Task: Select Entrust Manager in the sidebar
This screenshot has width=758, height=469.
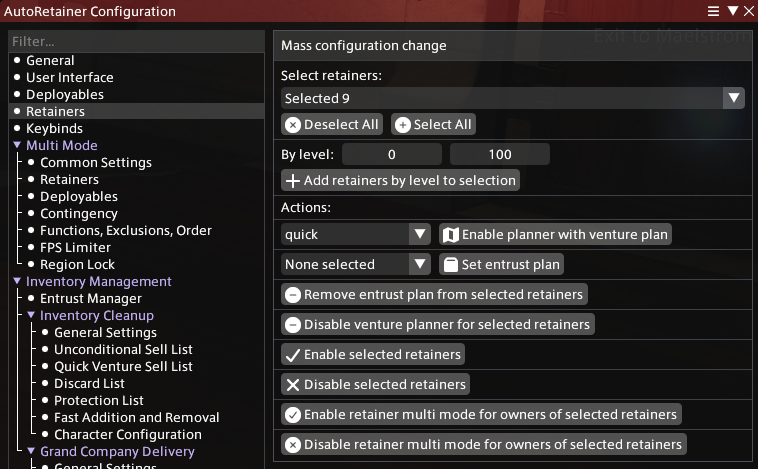Action: tap(90, 298)
